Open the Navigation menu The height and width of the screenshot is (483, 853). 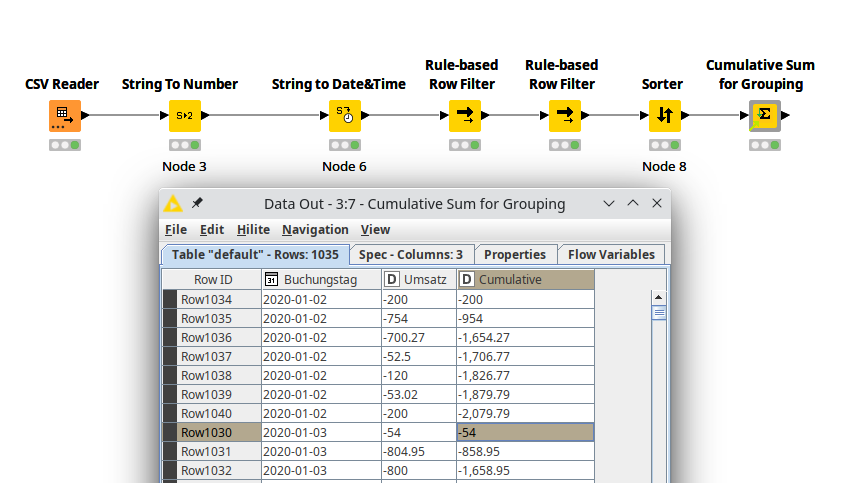point(315,229)
